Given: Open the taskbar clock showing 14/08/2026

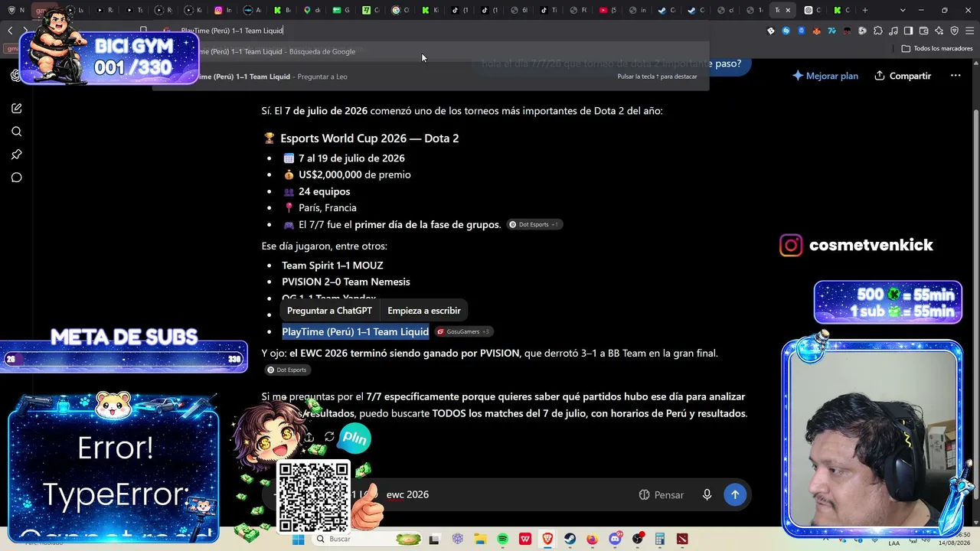Looking at the screenshot, I should point(956,540).
